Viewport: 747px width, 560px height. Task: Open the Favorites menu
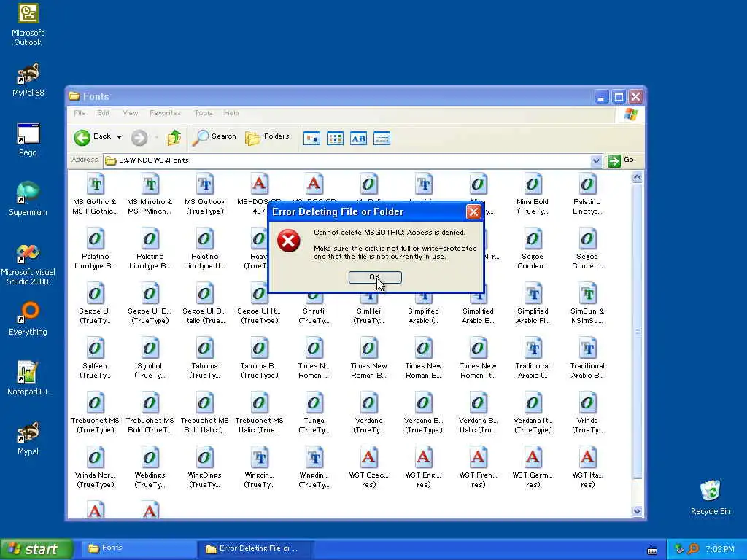(x=166, y=113)
